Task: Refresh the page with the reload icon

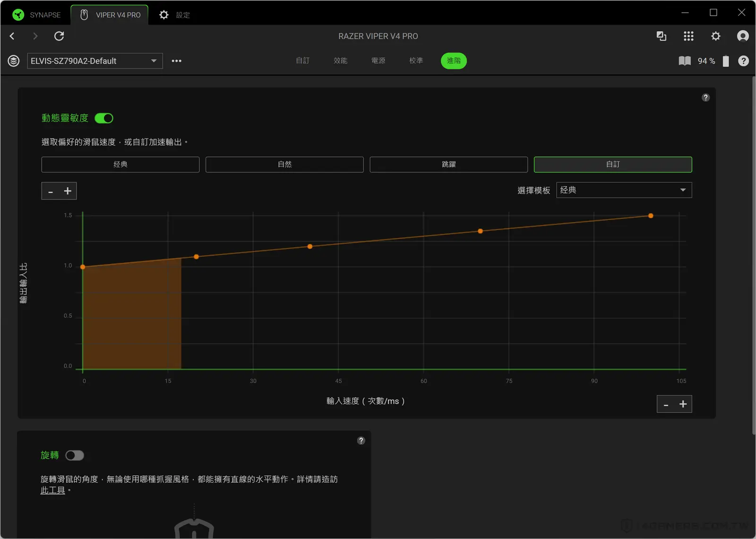Action: point(59,36)
